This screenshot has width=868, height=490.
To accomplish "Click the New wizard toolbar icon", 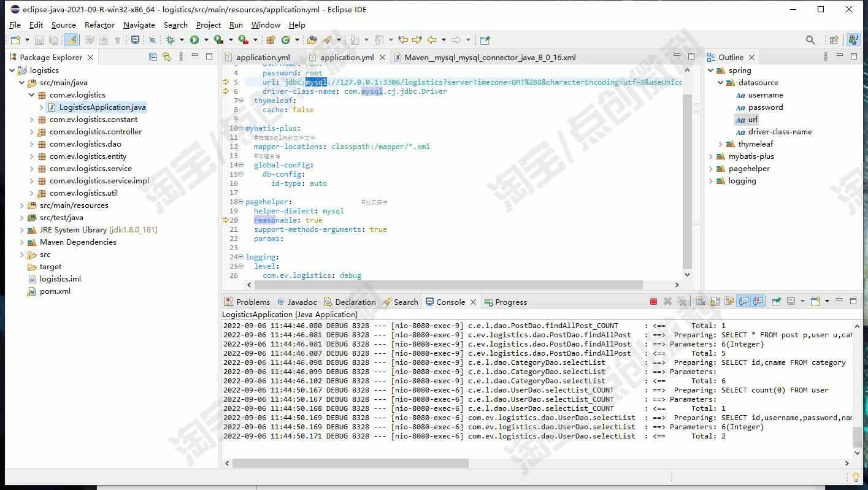I will pos(15,40).
